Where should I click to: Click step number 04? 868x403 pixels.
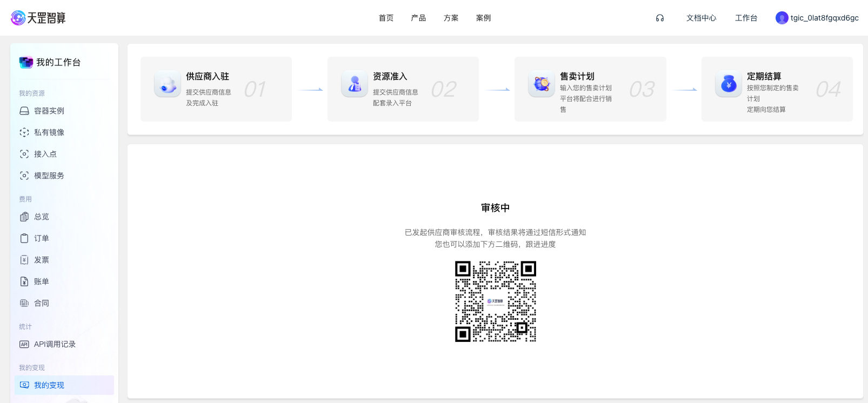[x=828, y=89]
